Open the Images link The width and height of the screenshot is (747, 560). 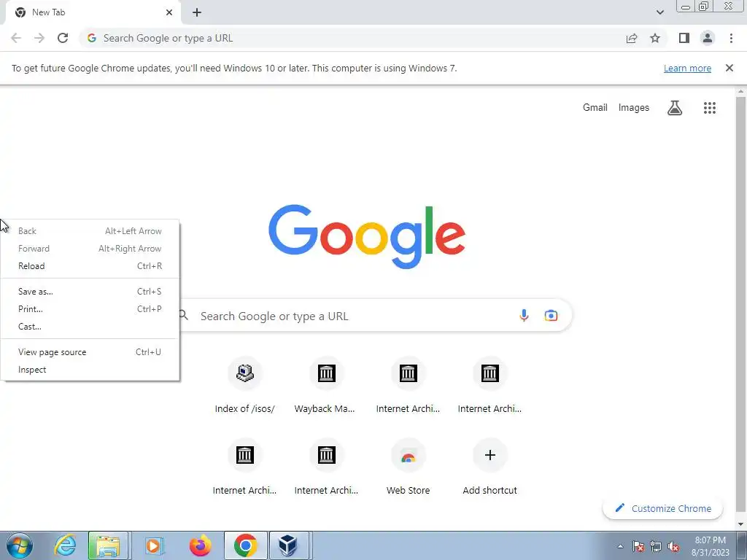633,108
